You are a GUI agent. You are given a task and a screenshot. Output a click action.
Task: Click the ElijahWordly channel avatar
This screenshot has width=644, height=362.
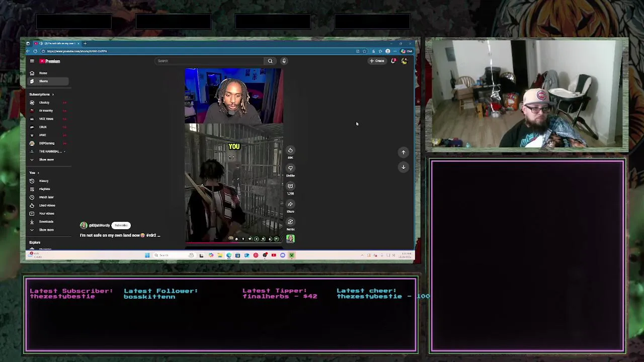[x=84, y=225]
